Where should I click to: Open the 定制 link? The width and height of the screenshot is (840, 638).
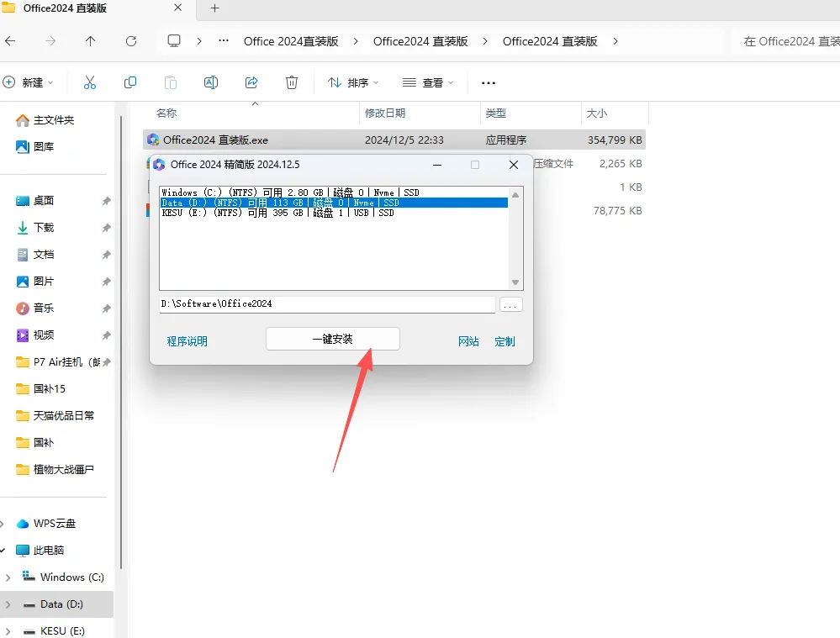[x=505, y=341]
